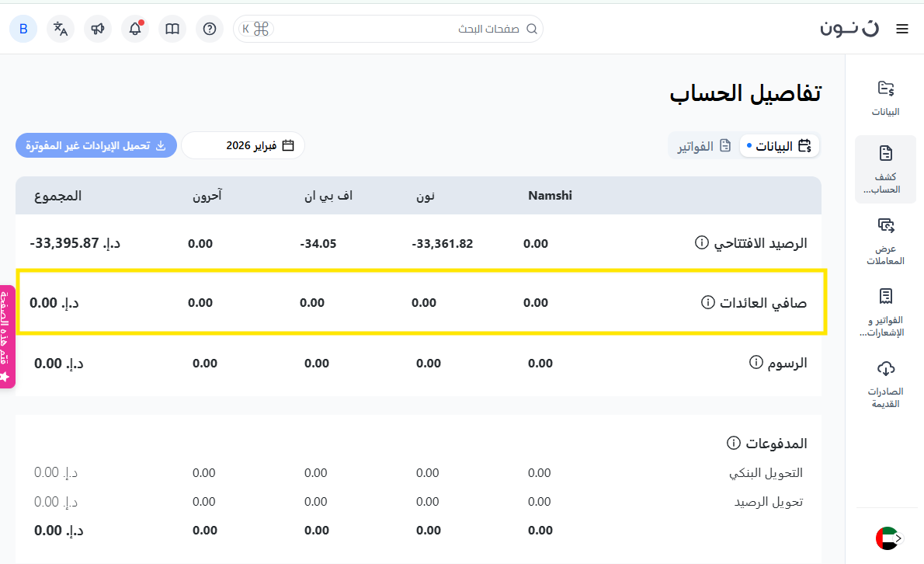Click تحميل الإيرادات غير المفوترة button
Screen dimensions: 924x564
coord(96,145)
